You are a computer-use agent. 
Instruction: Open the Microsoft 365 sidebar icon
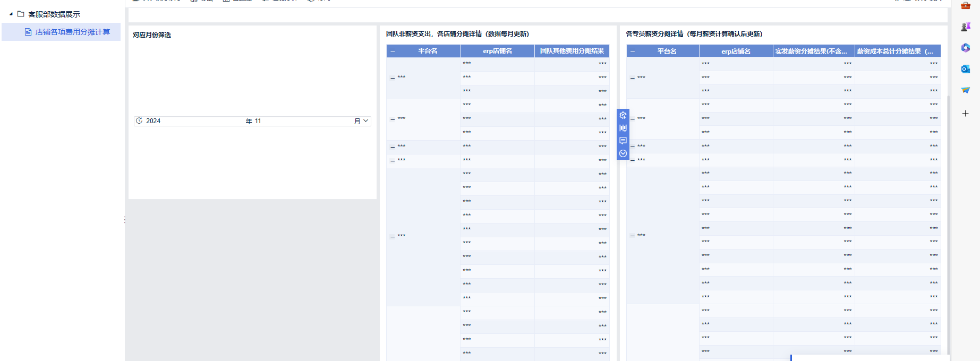pos(966,48)
